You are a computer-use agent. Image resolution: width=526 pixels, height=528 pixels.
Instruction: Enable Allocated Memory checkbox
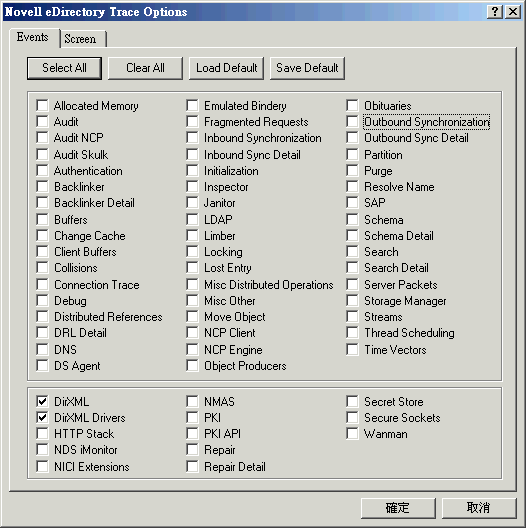[x=42, y=105]
